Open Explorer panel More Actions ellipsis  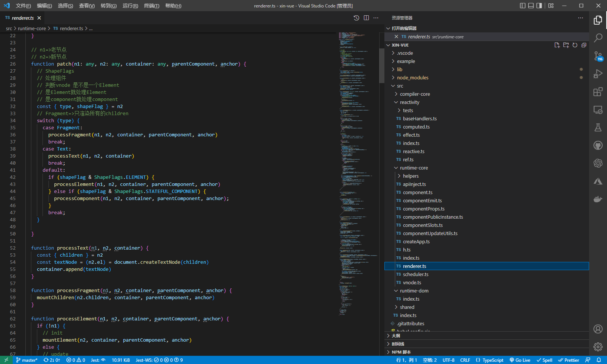pos(581,18)
